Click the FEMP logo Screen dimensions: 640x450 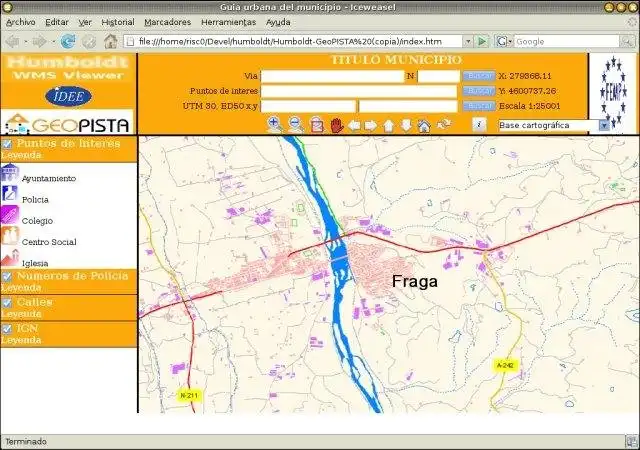point(613,92)
